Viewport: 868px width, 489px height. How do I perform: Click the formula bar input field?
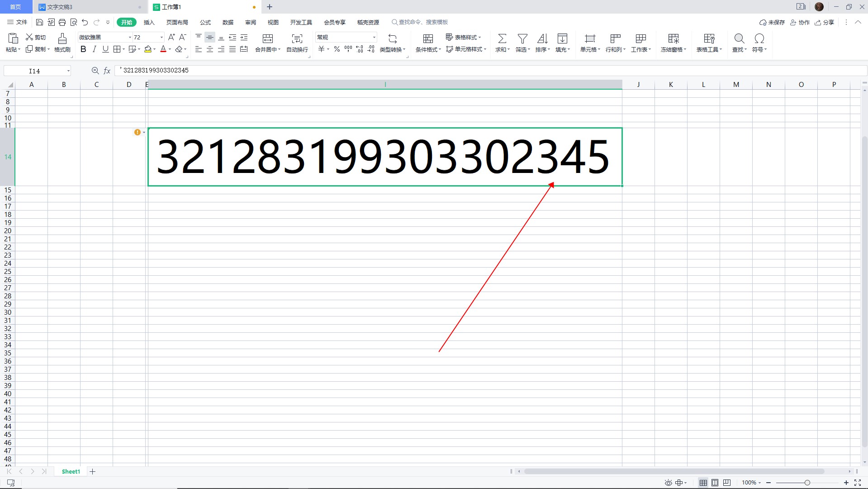[452, 71]
